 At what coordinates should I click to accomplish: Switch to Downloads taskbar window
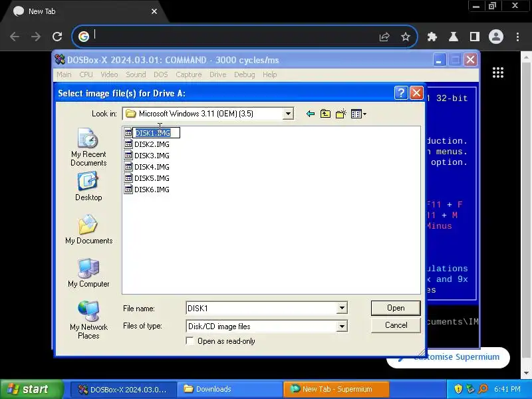229,389
